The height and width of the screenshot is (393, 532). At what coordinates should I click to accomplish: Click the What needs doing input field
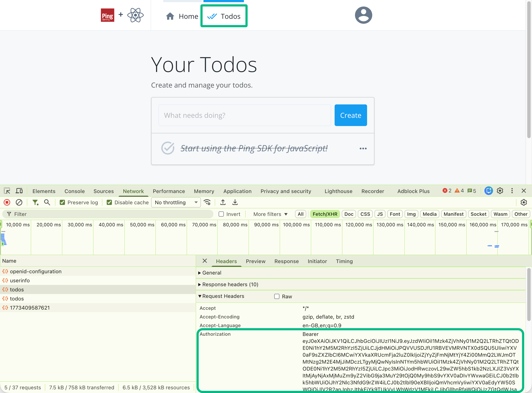coord(245,115)
